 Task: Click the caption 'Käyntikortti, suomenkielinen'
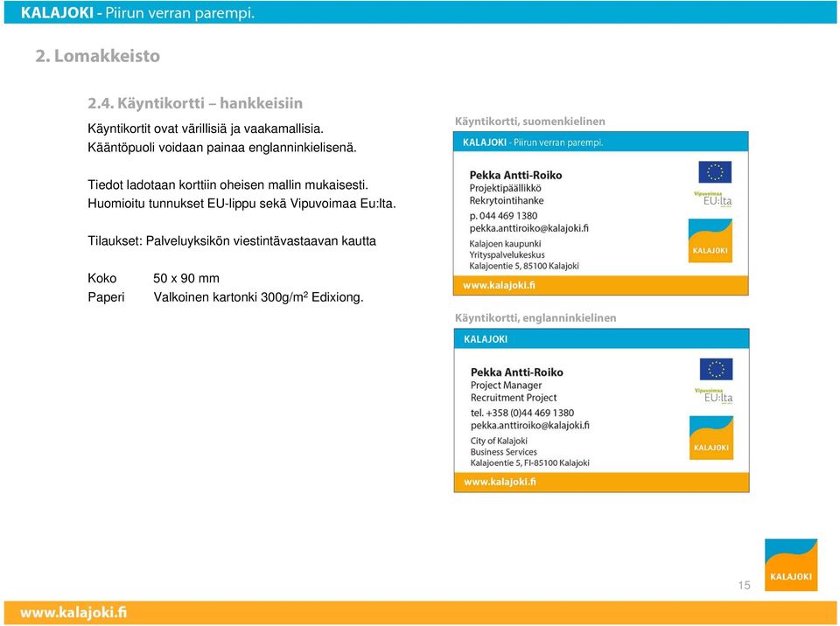(530, 122)
